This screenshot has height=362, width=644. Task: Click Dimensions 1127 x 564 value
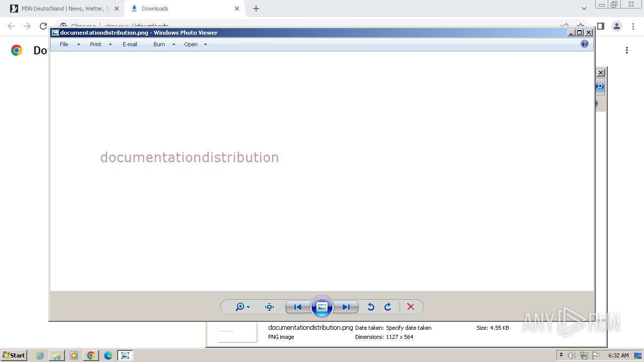click(x=399, y=337)
